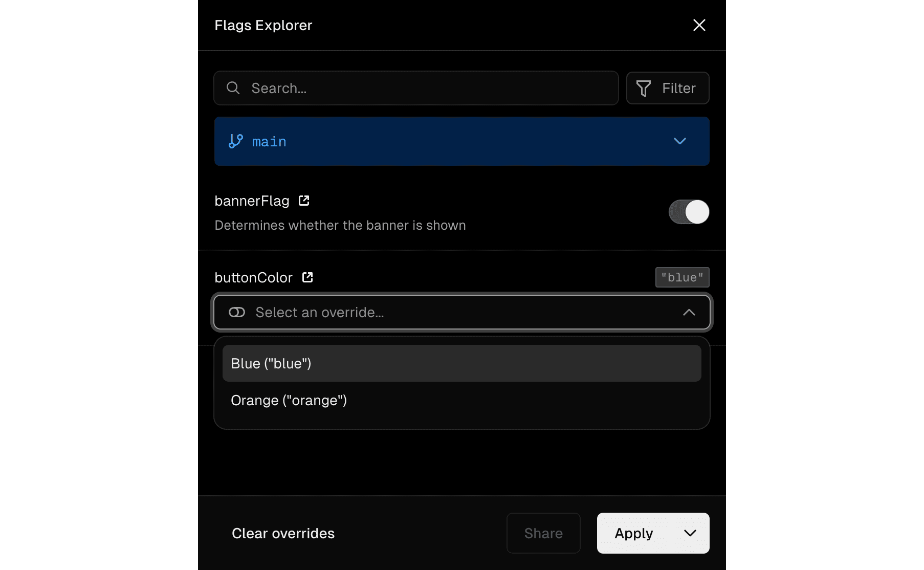Open the main branch selector bar

[x=461, y=141]
